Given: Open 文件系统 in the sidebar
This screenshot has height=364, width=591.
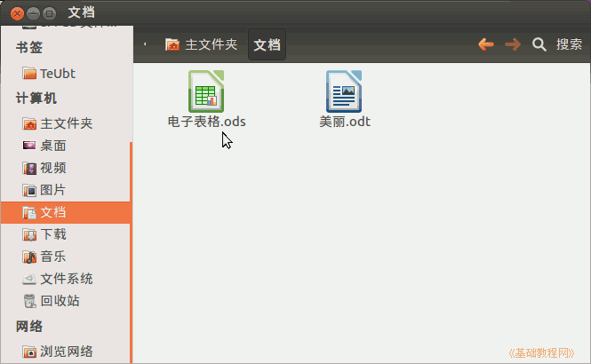Looking at the screenshot, I should [x=66, y=279].
